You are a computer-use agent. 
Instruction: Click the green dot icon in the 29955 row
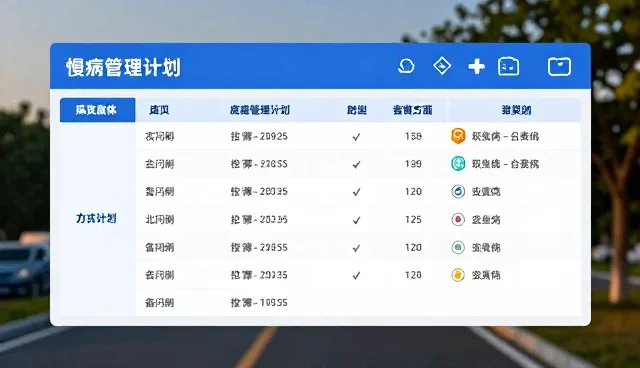458,247
